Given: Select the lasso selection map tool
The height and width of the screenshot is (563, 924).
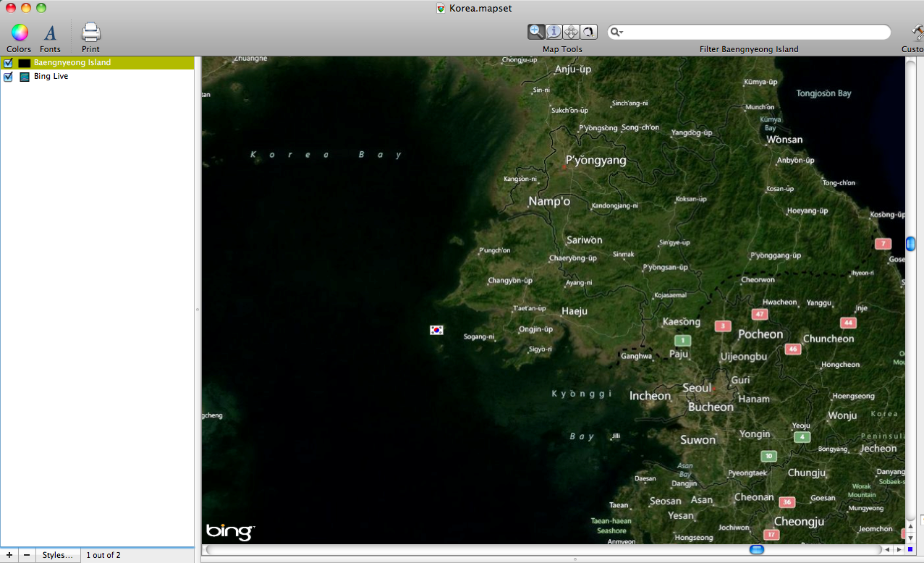Looking at the screenshot, I should tap(588, 32).
